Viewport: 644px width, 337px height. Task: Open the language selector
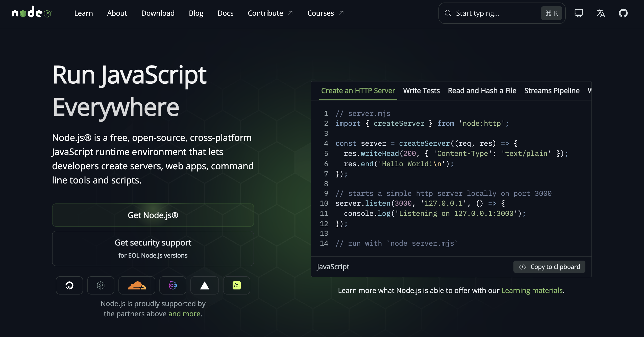coord(601,13)
